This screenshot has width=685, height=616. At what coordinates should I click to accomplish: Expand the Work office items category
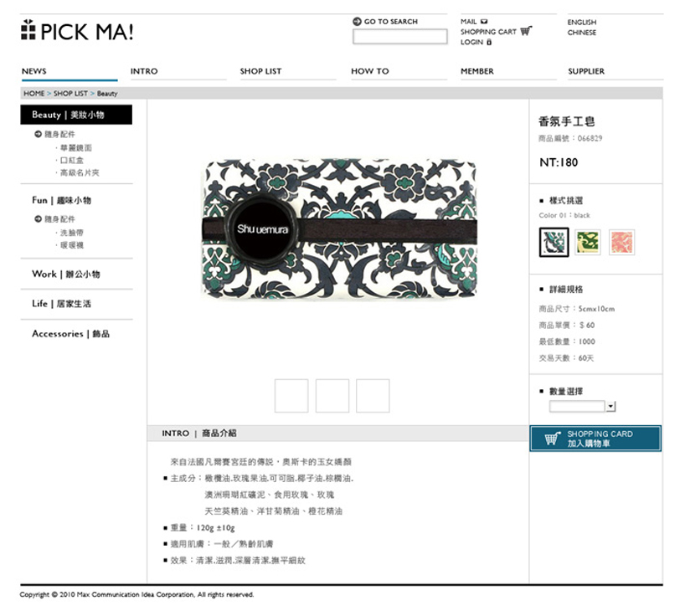coord(66,275)
